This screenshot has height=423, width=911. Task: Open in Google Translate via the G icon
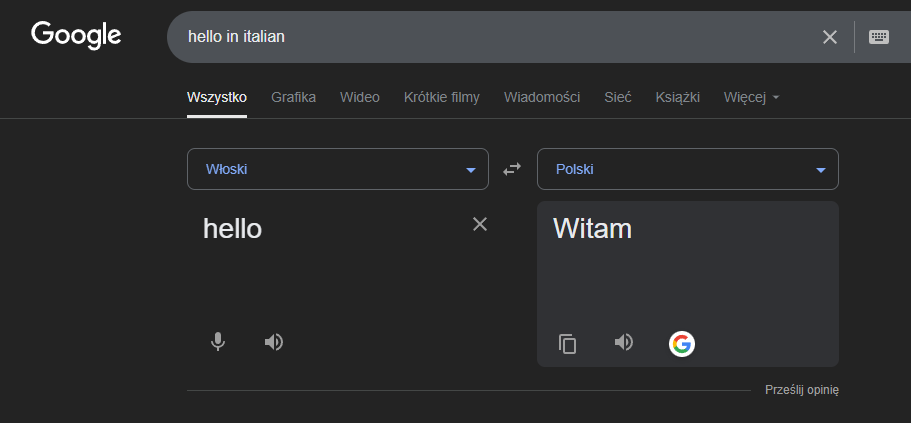tap(682, 344)
